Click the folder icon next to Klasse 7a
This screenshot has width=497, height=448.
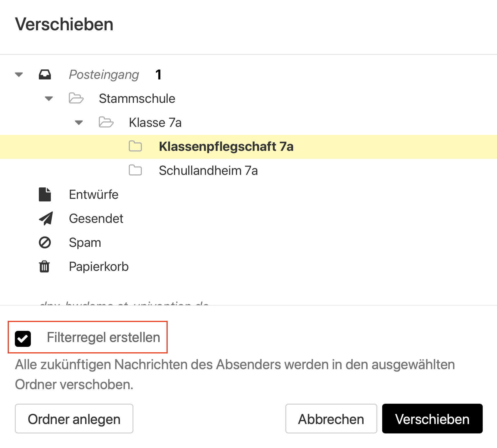(106, 122)
